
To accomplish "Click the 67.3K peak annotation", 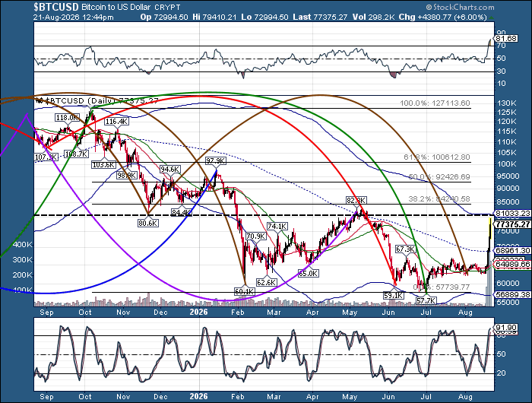I will (x=405, y=249).
